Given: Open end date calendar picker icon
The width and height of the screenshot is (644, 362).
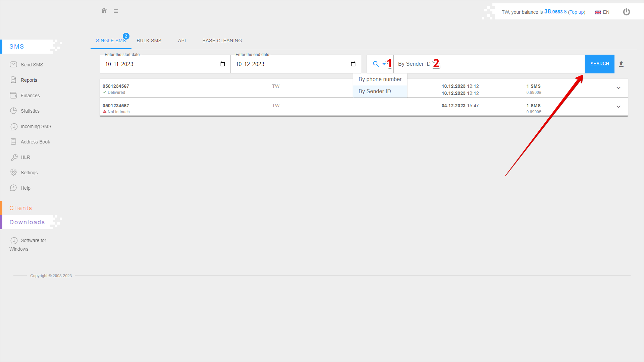Looking at the screenshot, I should [x=353, y=64].
